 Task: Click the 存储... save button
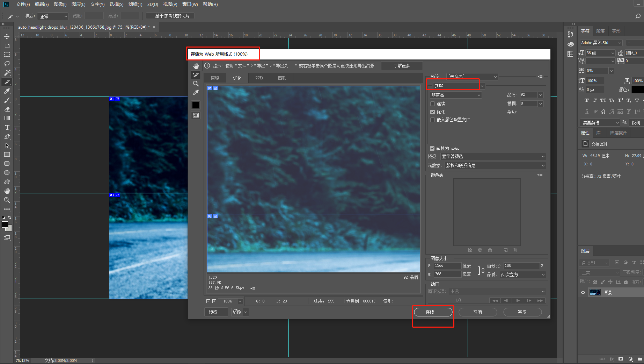click(433, 312)
